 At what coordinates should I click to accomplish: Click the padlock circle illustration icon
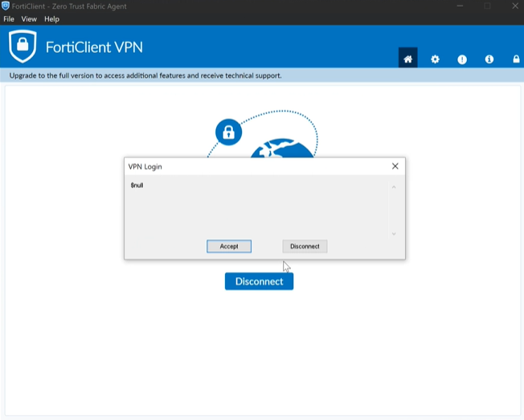coord(228,133)
